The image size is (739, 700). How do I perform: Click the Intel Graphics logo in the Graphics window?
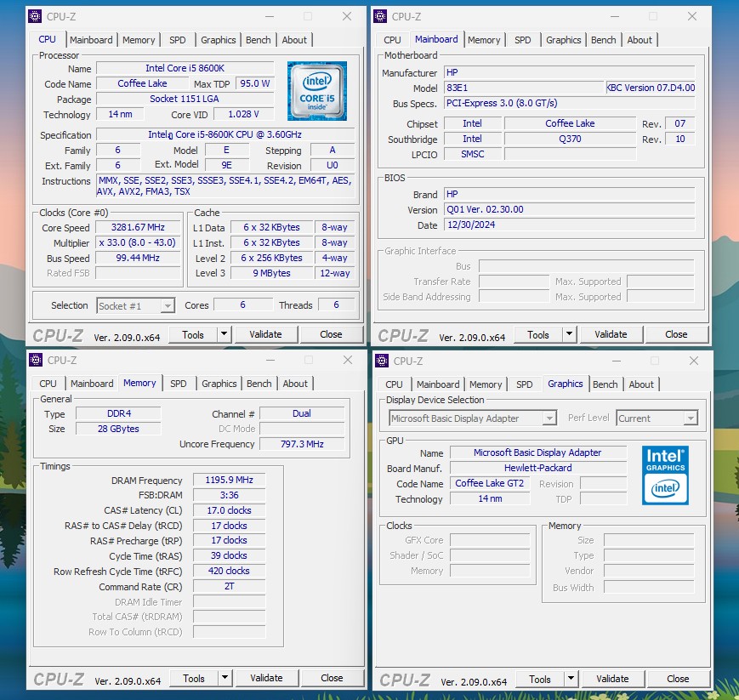tap(665, 475)
